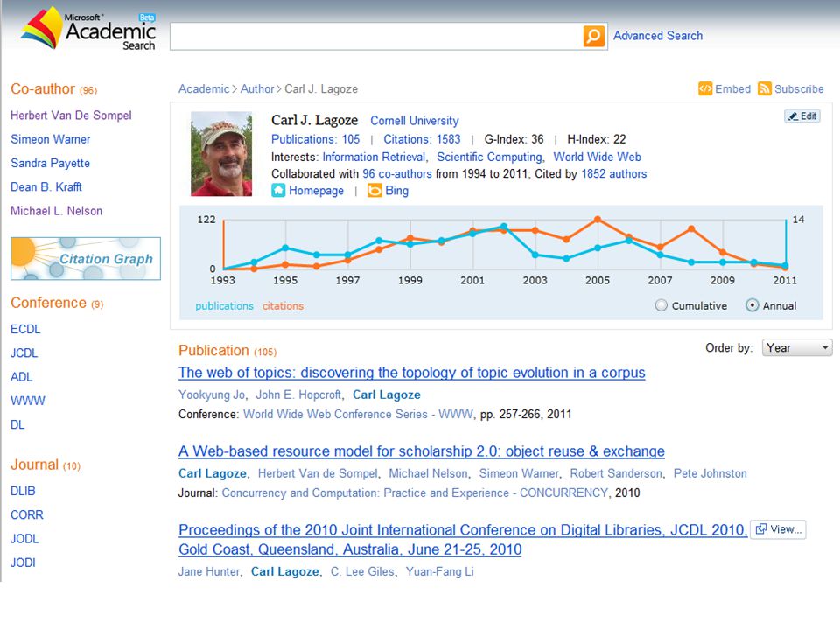The image size is (840, 630).
Task: Open the Microsoft Academic Search logo
Action: 89,29
